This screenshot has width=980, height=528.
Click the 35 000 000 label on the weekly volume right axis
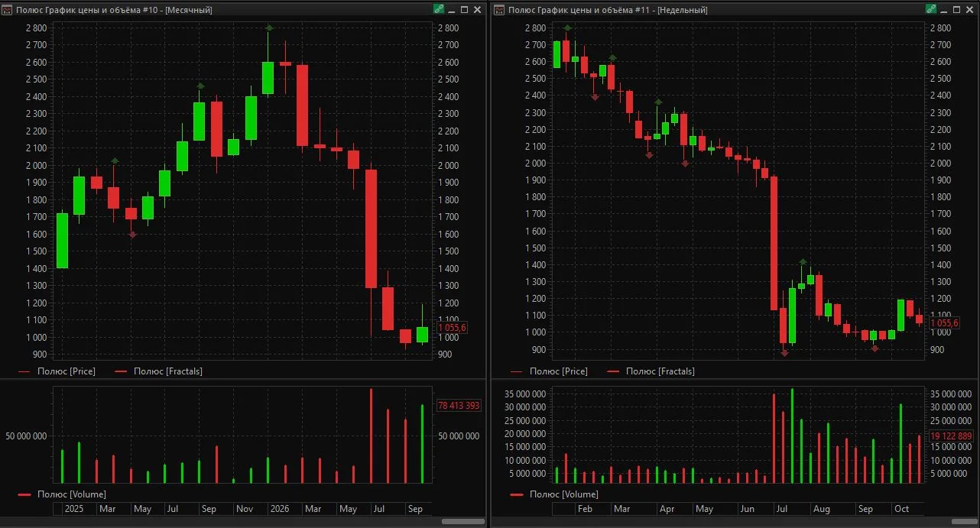951,394
